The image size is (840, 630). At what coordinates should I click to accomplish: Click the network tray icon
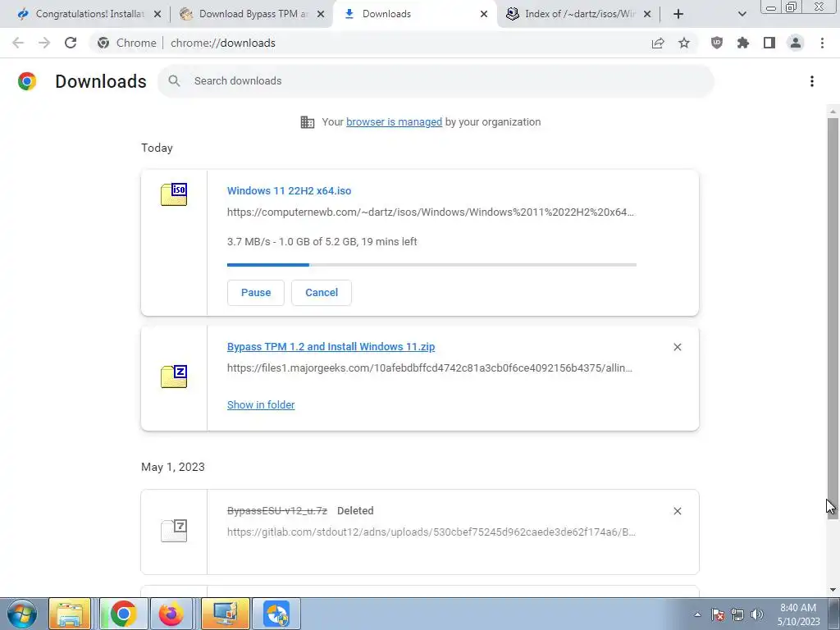click(737, 614)
